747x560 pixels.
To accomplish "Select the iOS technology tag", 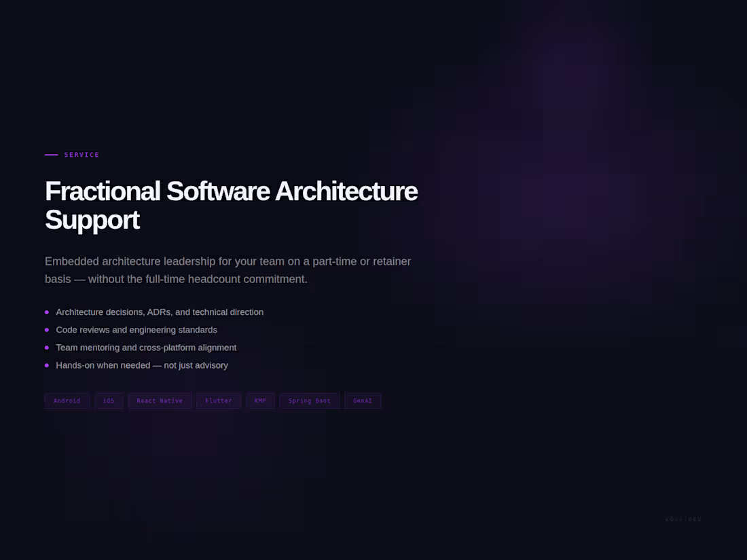I will [109, 400].
